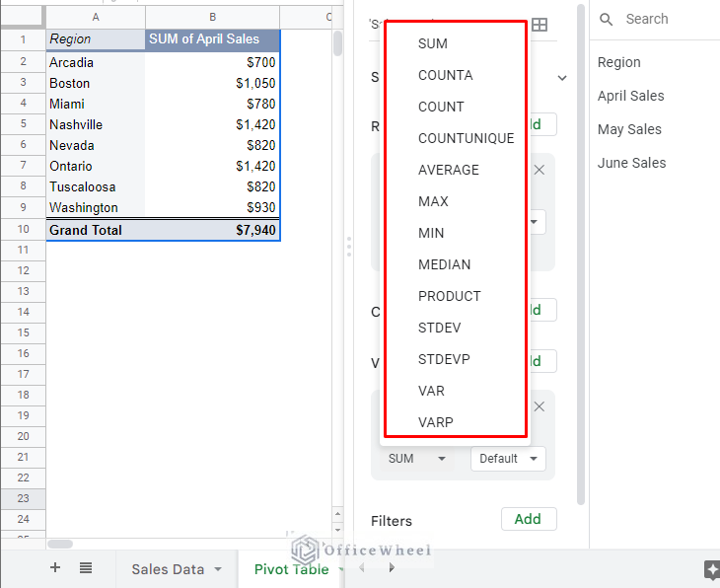Select cell with Region header

coord(96,39)
